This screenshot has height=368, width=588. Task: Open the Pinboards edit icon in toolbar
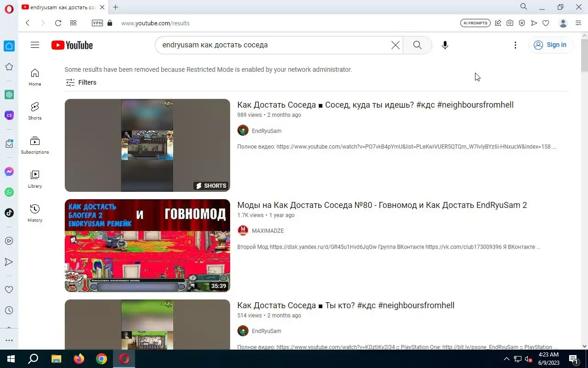(x=498, y=23)
